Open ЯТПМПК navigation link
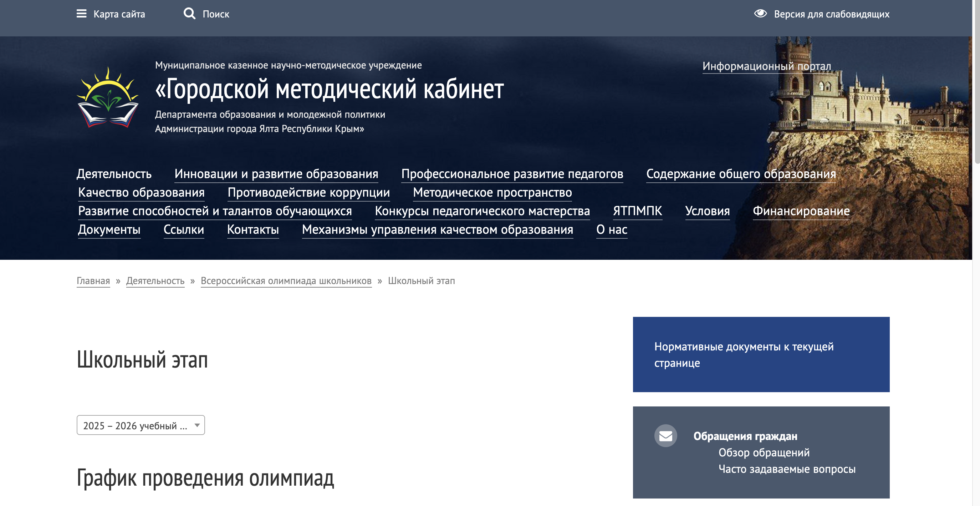 [x=637, y=211]
